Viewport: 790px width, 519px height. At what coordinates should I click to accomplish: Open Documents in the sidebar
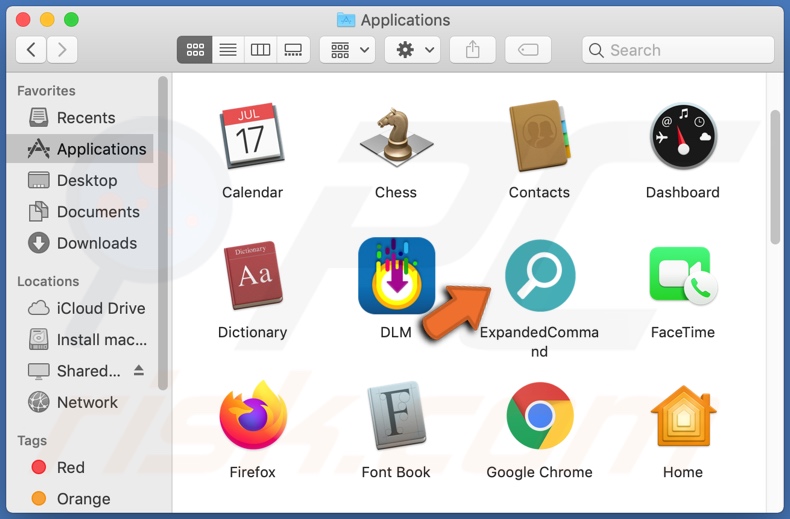[x=81, y=212]
